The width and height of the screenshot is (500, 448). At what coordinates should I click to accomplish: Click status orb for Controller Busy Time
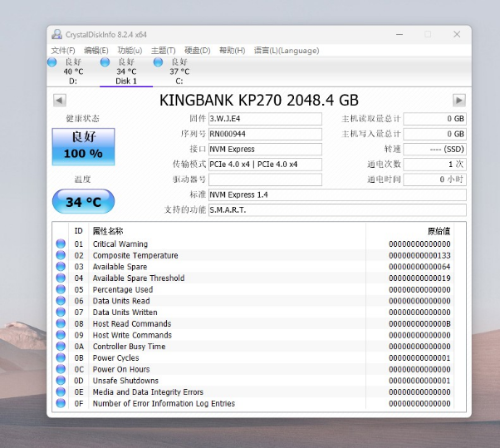(x=61, y=347)
